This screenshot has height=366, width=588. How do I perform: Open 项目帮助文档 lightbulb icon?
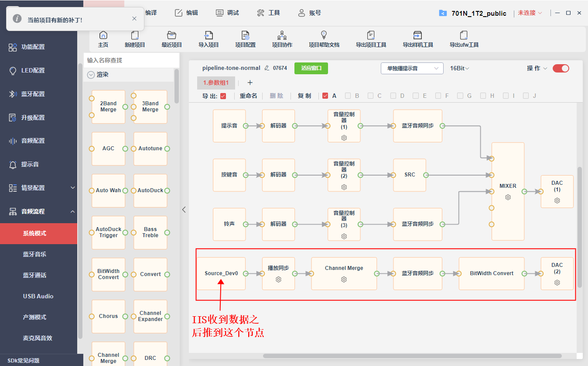coord(324,35)
